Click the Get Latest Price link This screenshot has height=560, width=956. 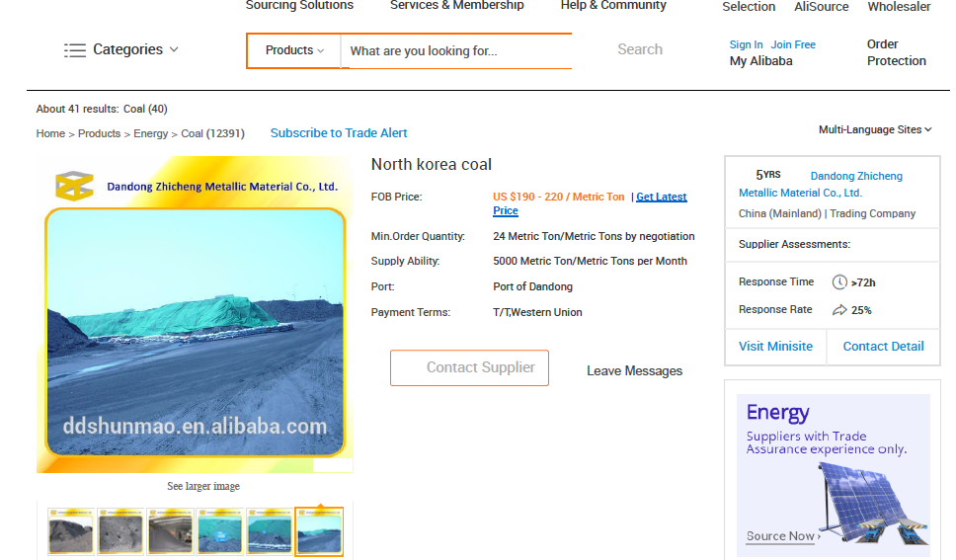tap(661, 197)
